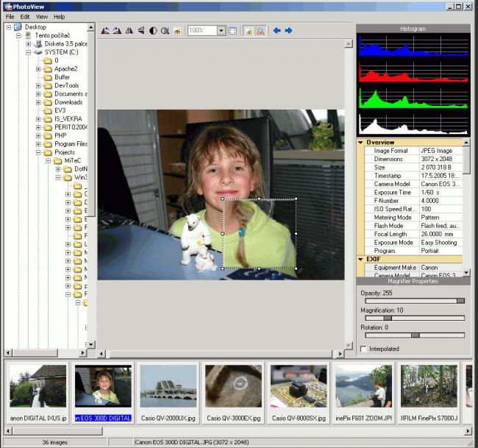Collapse the SYSTEM (C:) drive node

29,52
